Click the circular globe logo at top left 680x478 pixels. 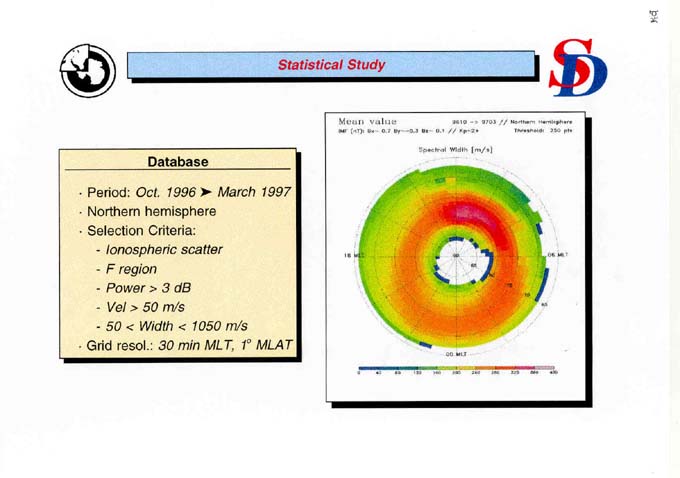[81, 70]
